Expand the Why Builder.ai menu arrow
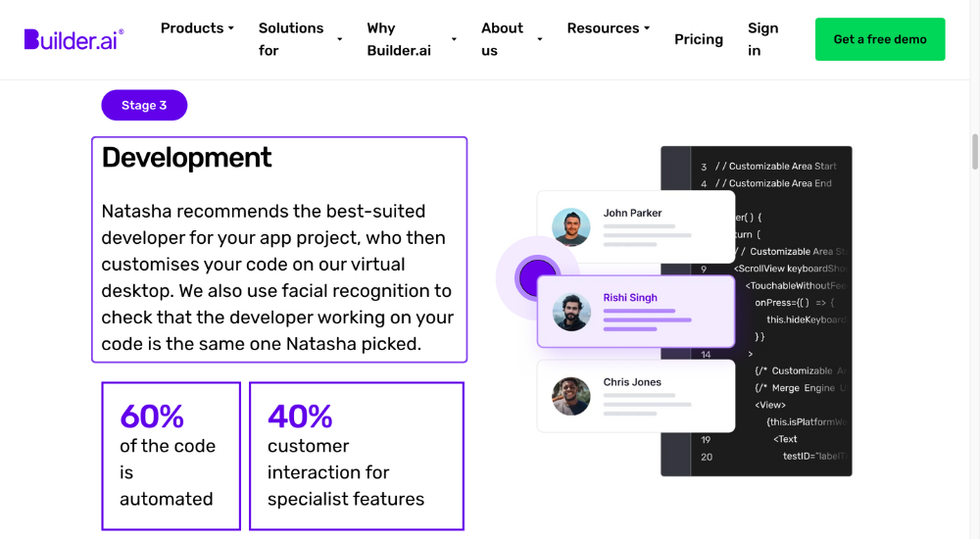 coord(454,39)
